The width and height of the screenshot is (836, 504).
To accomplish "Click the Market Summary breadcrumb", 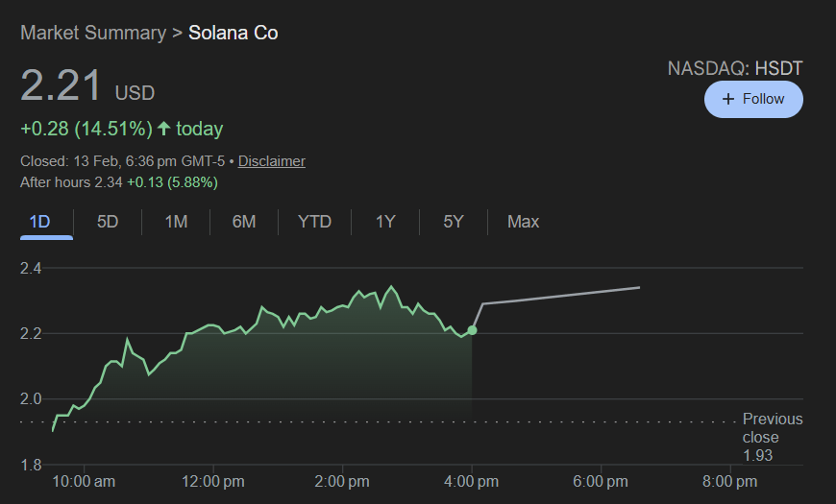I will pos(93,33).
